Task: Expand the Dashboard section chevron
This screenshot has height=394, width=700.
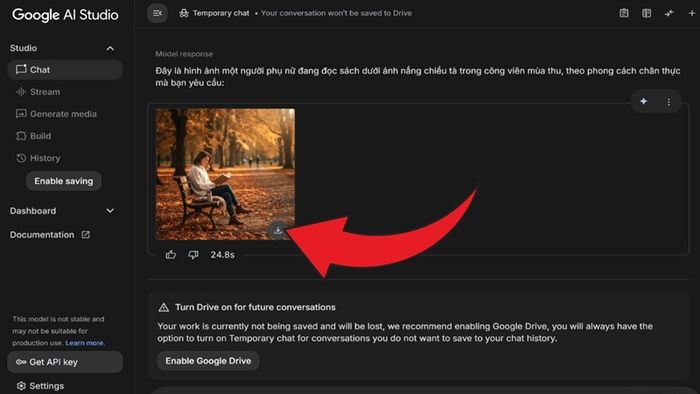Action: click(x=110, y=211)
